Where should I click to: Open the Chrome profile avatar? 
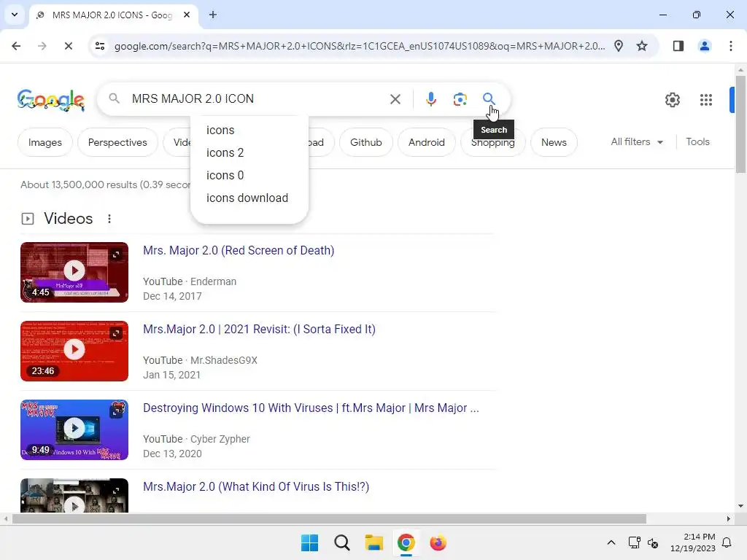pyautogui.click(x=704, y=46)
